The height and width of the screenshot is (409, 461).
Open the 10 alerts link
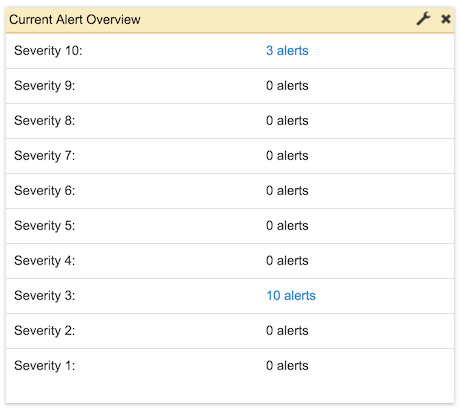coord(291,296)
